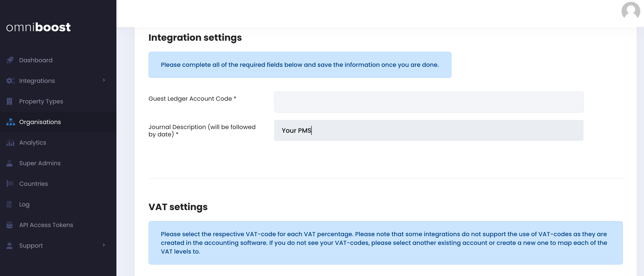Viewport: 644px width, 276px height.
Task: Click the Log document icon
Action: pyautogui.click(x=9, y=204)
